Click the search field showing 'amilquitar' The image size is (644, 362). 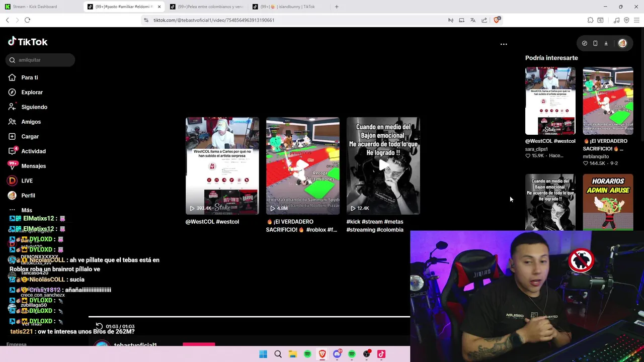point(41,60)
